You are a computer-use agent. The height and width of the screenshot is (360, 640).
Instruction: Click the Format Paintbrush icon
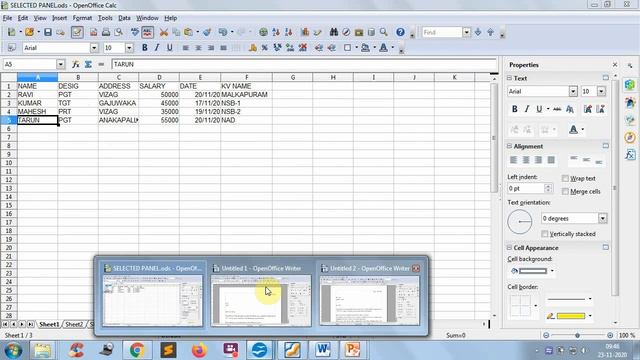point(207,32)
